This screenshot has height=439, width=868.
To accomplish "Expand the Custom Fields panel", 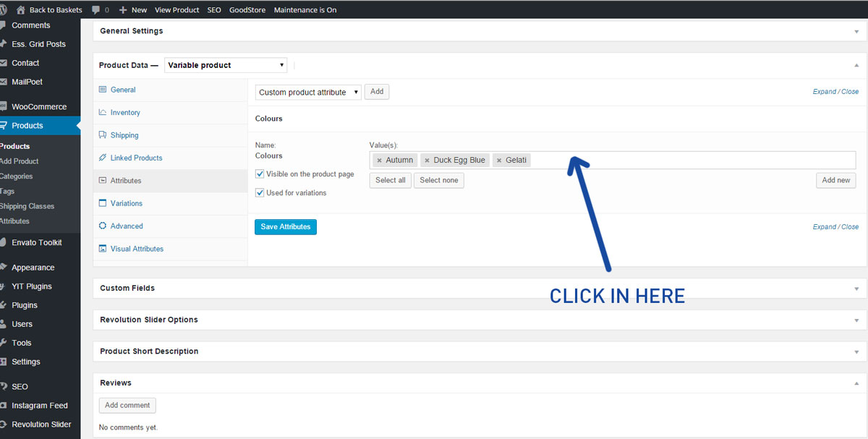I will point(856,288).
